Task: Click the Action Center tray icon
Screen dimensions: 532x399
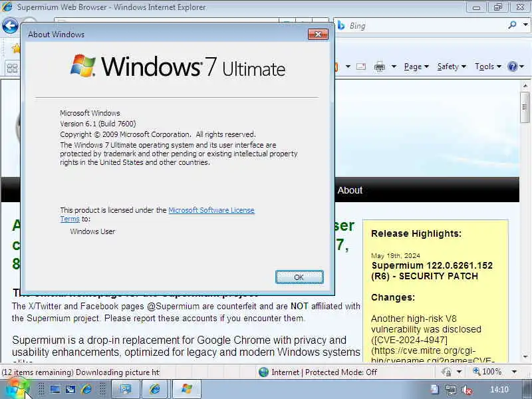Action: [435, 390]
